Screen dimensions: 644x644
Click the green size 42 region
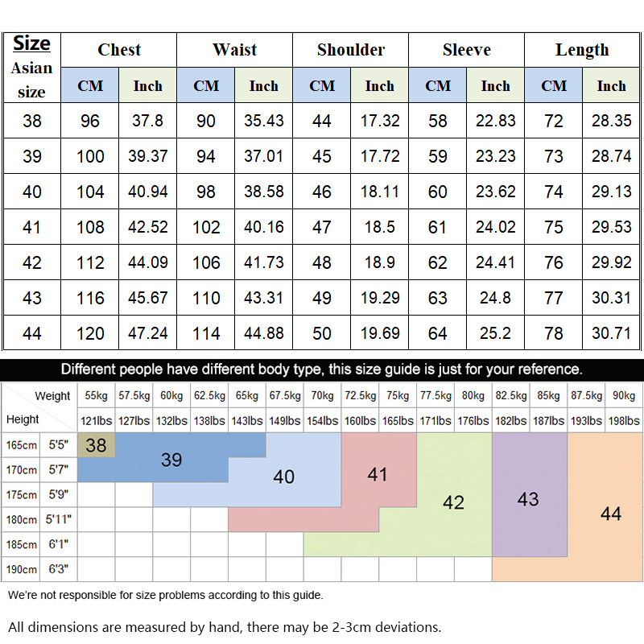453,502
